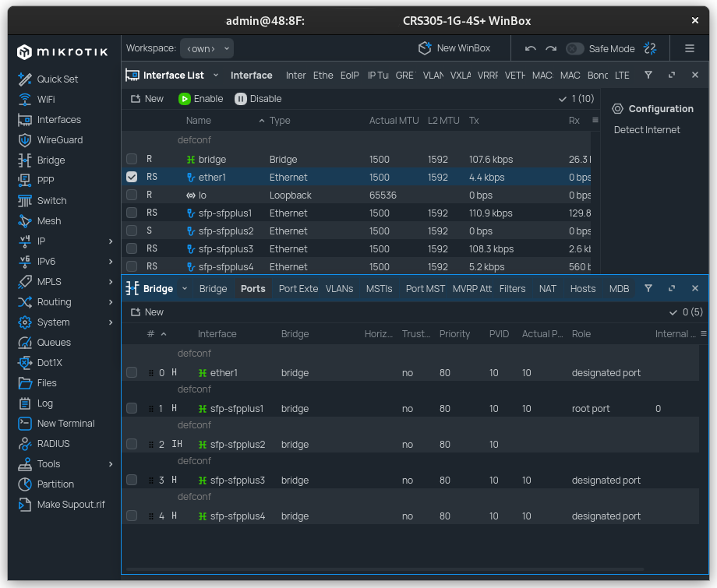Check the lo Loopback row checkbox

pyautogui.click(x=132, y=195)
